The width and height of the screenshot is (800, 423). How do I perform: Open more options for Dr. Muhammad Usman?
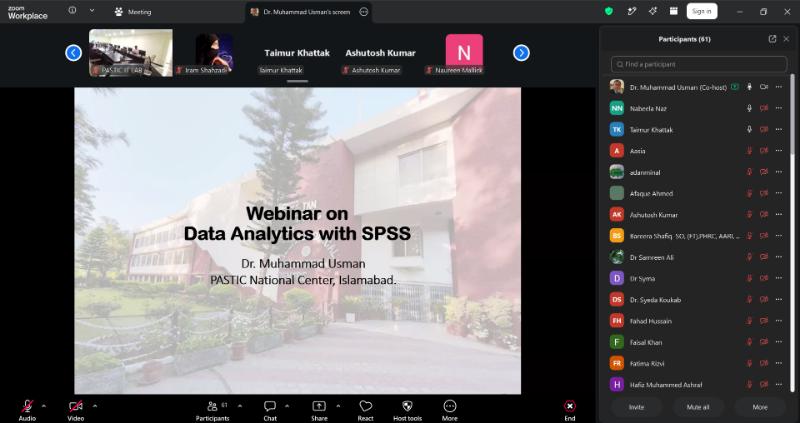779,87
